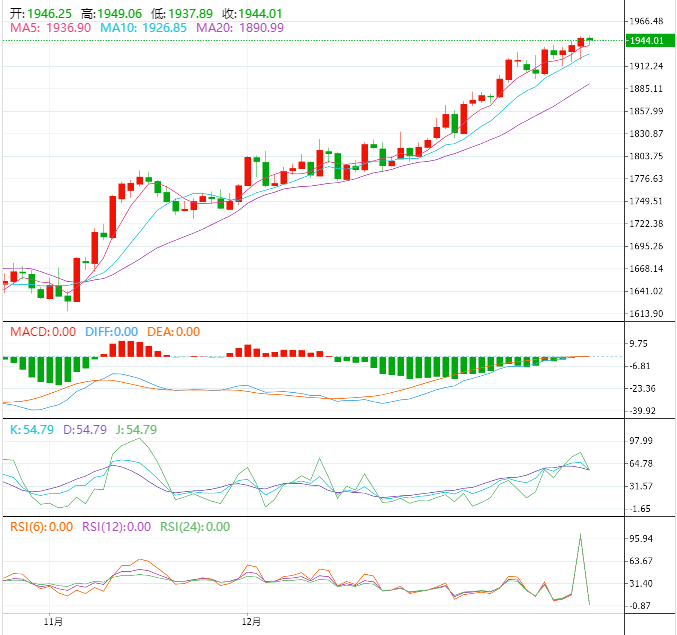Click the 9.75 MACD axis label
This screenshot has height=635, width=677.
(x=639, y=344)
